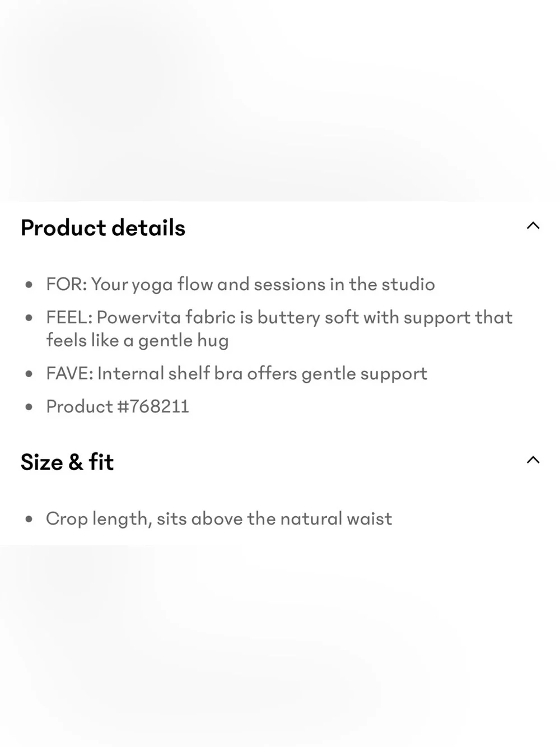Click the bullet dot beside FEEL

point(29,318)
